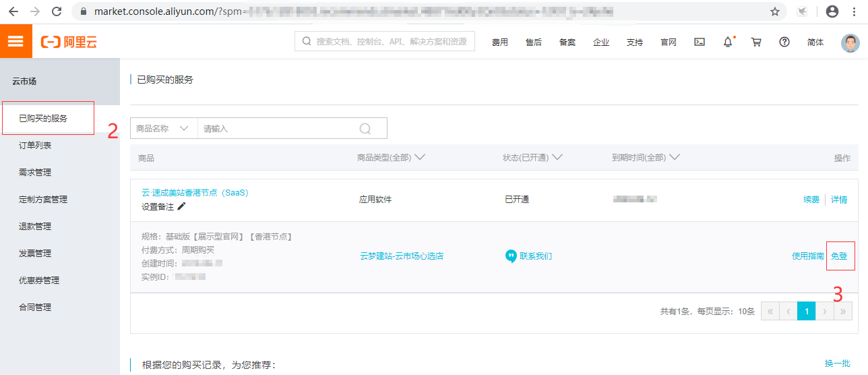Click 换一批 to refresh recommendations
The height and width of the screenshot is (375, 868).
[837, 364]
